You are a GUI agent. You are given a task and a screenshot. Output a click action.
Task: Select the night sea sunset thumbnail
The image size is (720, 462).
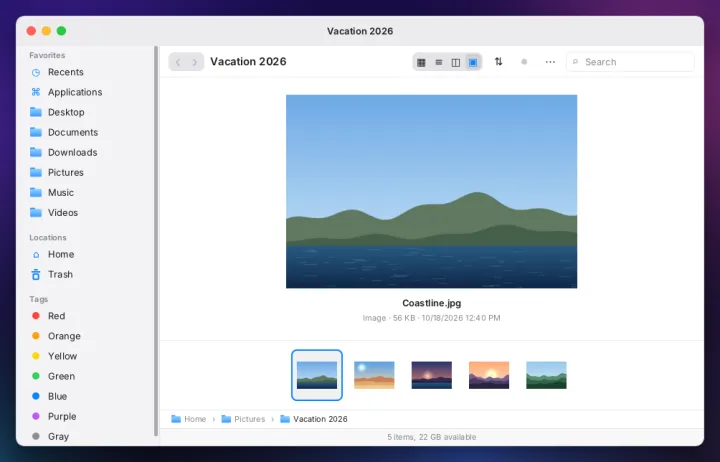tap(432, 375)
